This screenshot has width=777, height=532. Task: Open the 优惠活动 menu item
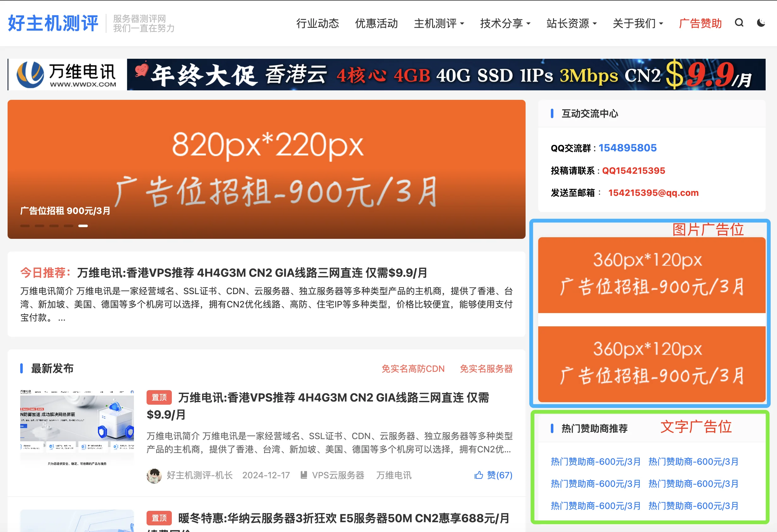point(376,23)
